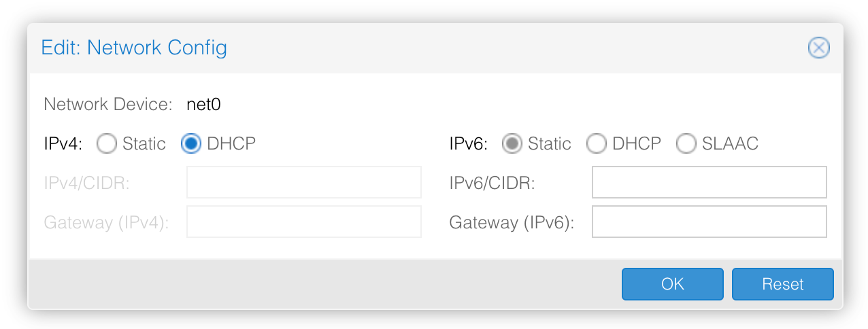Select the IPv4 Static radio button
868x329 pixels.
107,143
